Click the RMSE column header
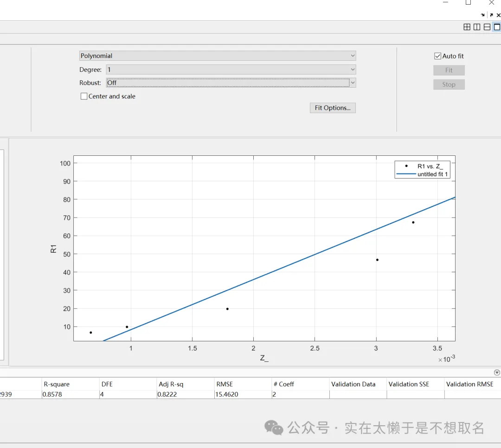This screenshot has width=501, height=448. pos(242,384)
